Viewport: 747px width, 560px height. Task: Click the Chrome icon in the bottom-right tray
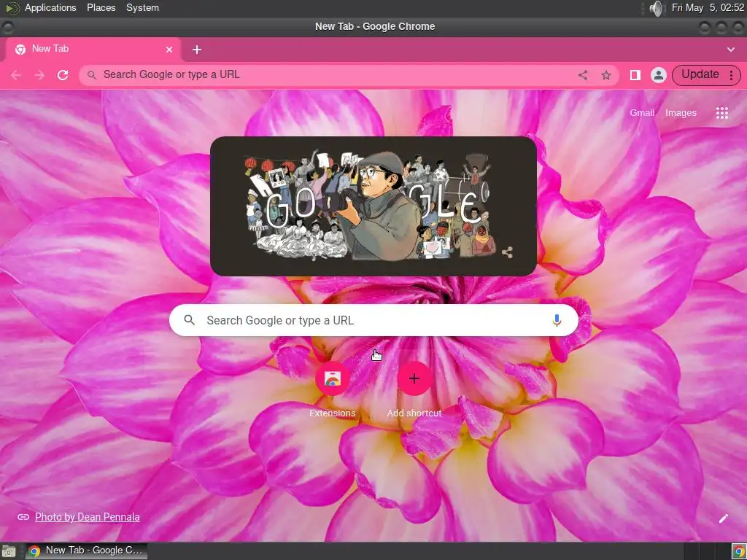click(739, 551)
